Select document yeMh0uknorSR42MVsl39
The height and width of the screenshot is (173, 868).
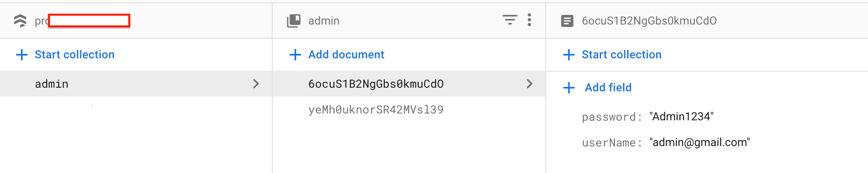point(376,109)
